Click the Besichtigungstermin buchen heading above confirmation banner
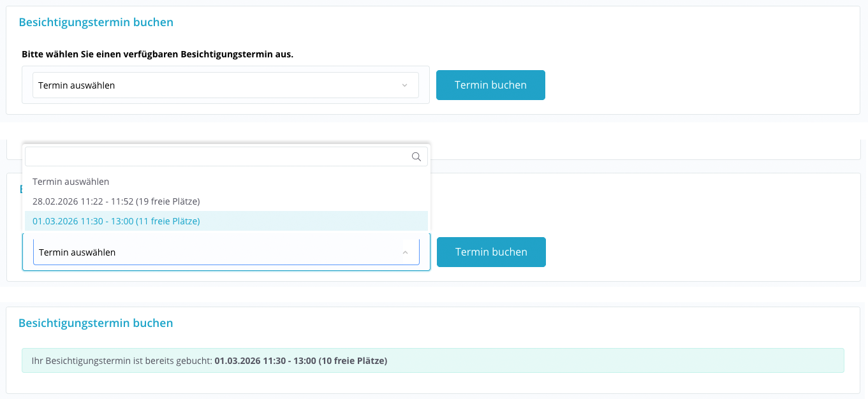The image size is (868, 399). (96, 323)
